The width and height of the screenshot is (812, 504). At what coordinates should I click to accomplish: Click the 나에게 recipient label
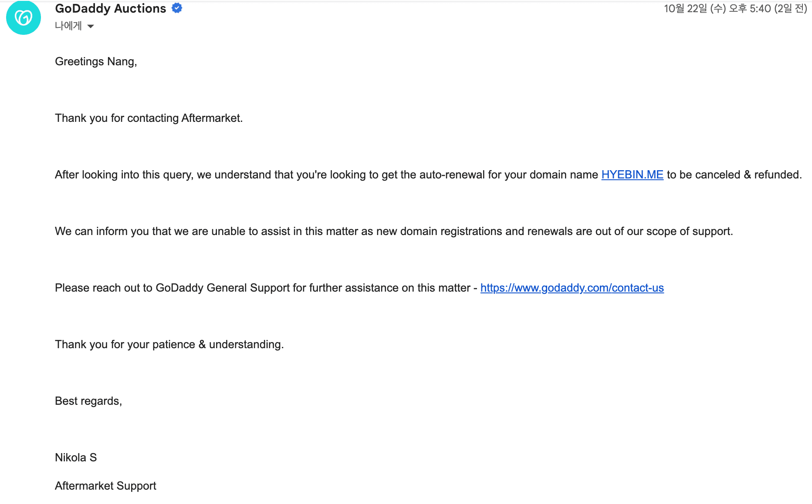(x=68, y=26)
